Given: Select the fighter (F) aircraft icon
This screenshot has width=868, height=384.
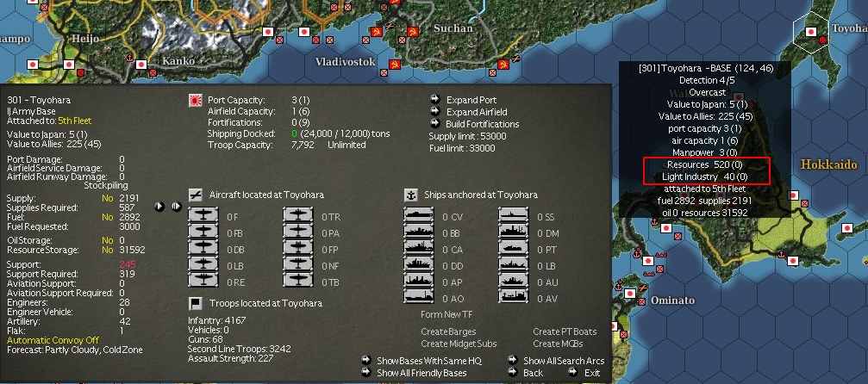Looking at the screenshot, I should click(x=203, y=216).
